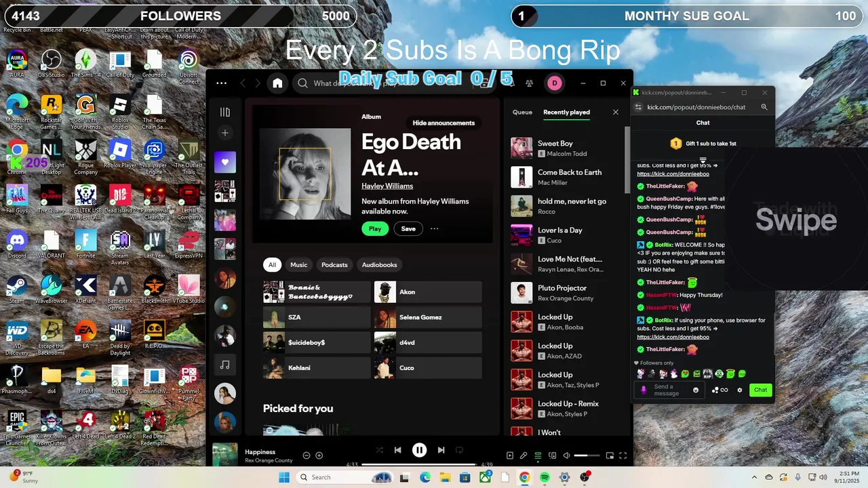Play the Ego Death album
The height and width of the screenshot is (488, 868).
point(375,228)
